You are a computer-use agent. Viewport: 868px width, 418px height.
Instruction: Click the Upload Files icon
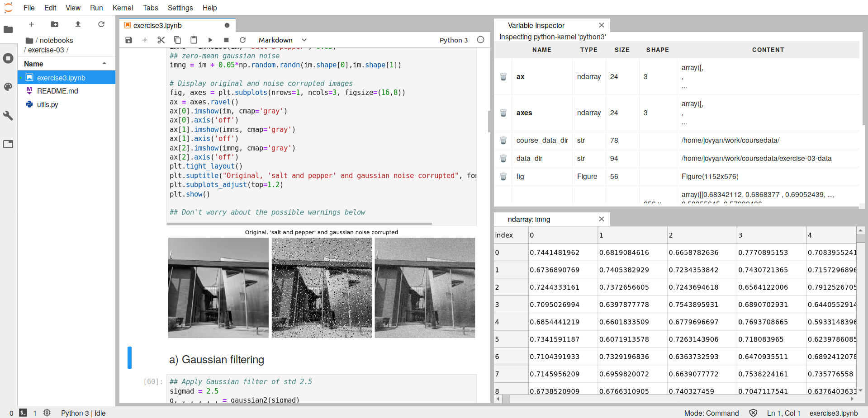click(x=78, y=24)
